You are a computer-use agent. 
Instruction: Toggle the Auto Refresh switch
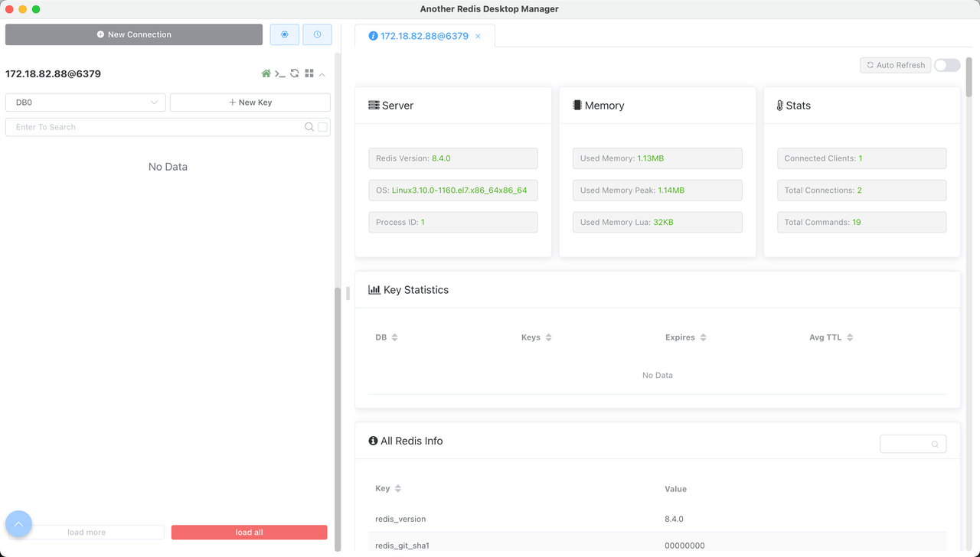947,65
